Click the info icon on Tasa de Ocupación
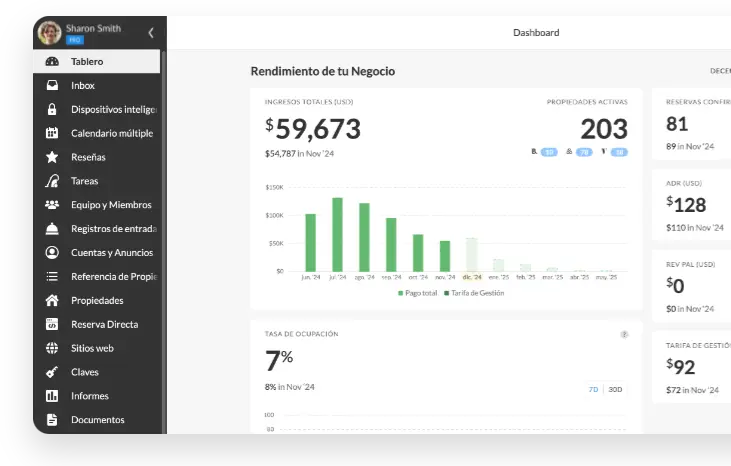 click(624, 335)
